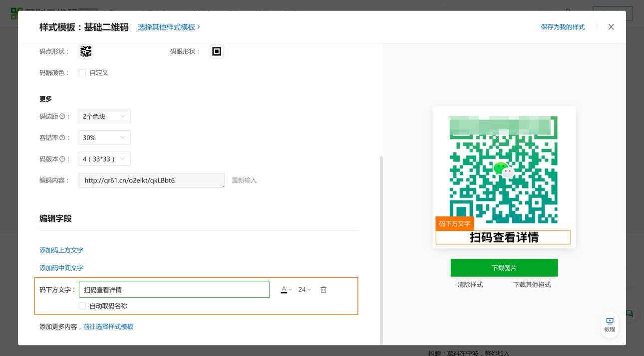
Task: Open the 码眼形状 eye shape picker icon
Action: 217,51
